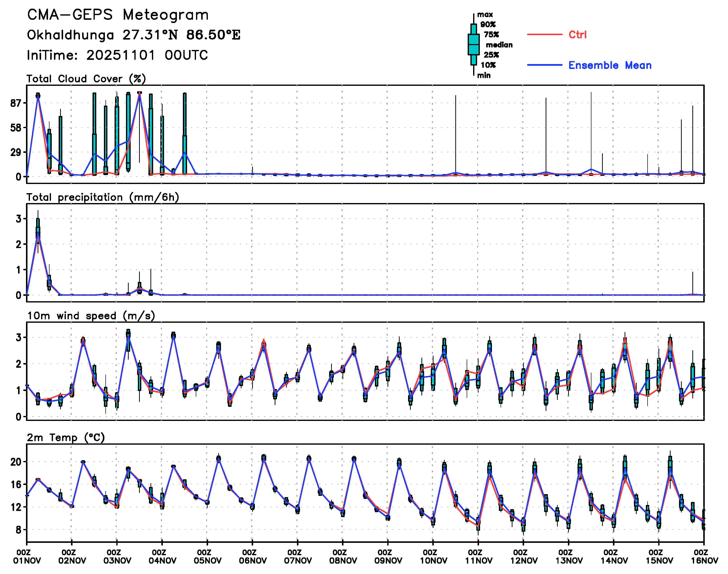Click the median label in legend
The height and width of the screenshot is (574, 728).
499,45
